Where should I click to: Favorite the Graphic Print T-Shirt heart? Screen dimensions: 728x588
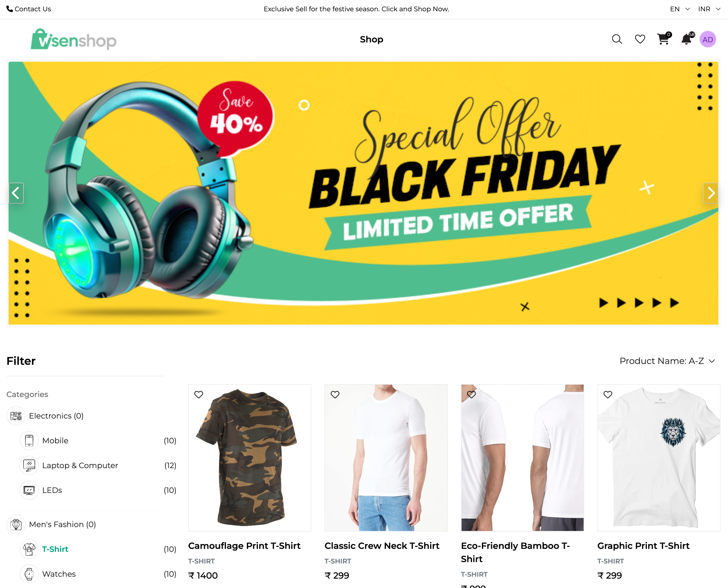[608, 394]
